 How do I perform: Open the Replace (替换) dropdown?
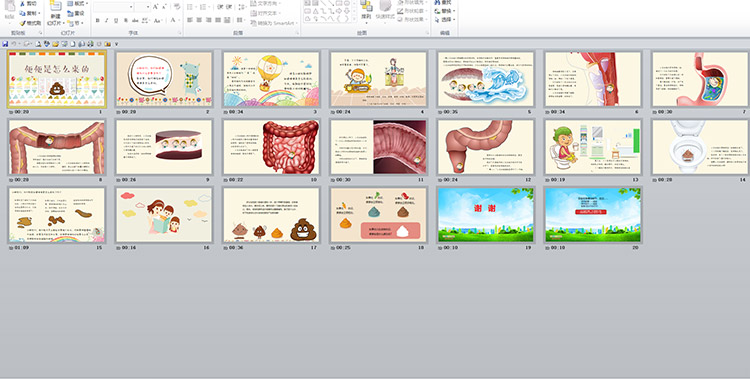point(445,11)
